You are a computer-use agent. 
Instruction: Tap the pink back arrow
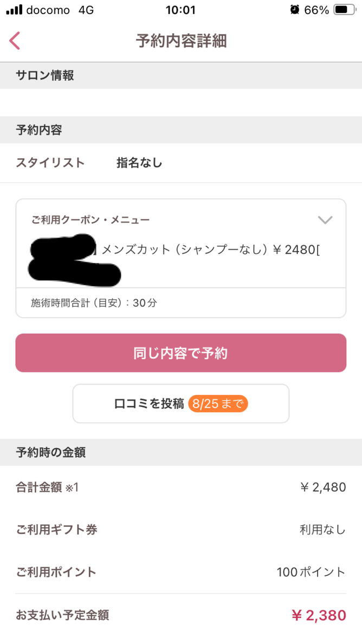pos(15,41)
